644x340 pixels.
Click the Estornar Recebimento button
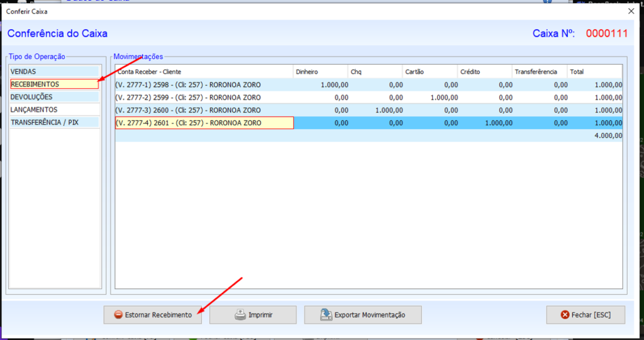[153, 315]
